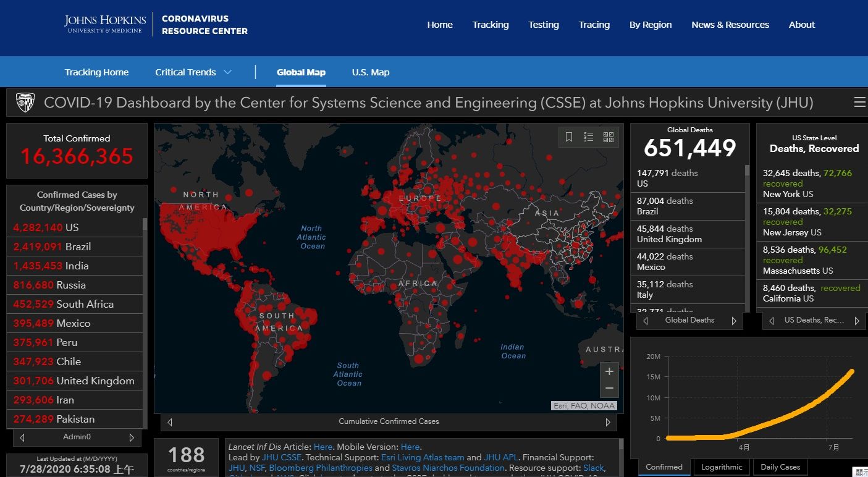Viewport: 868px width, 477px height.
Task: Open the JHU APL link
Action: [x=501, y=457]
